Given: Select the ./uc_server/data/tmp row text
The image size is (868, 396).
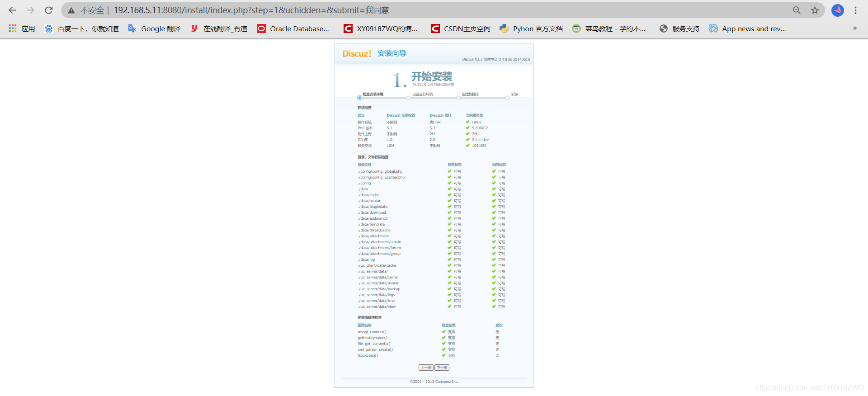Looking at the screenshot, I should point(376,301).
